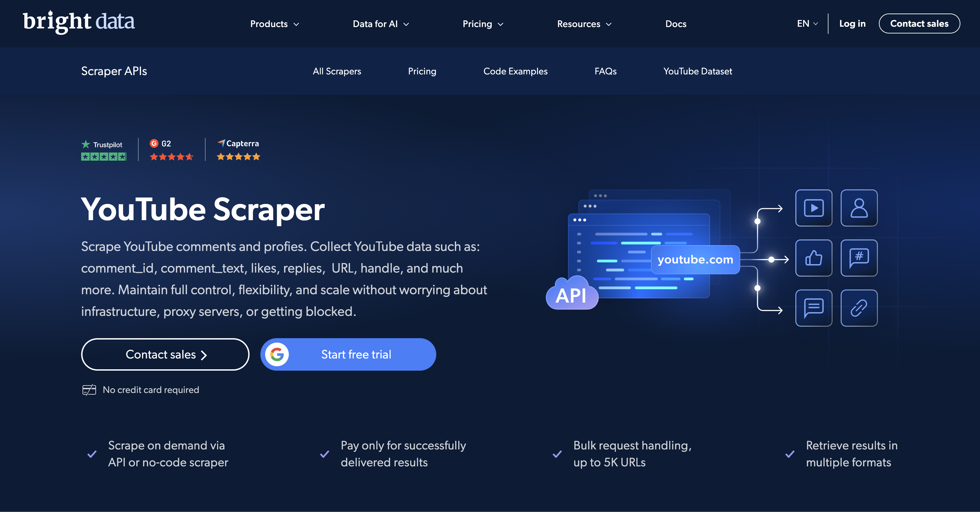Switch to the YouTube Dataset tab
This screenshot has width=980, height=512.
click(x=697, y=71)
